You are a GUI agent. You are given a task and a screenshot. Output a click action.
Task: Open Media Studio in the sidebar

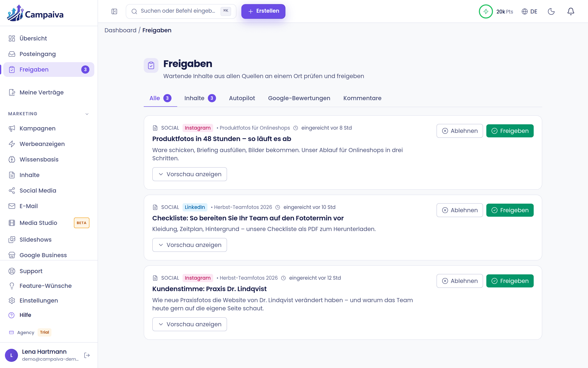[49, 223]
